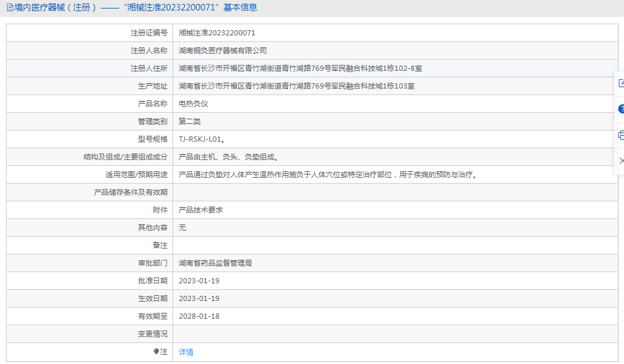Click the 审批部门 label

click(153, 263)
